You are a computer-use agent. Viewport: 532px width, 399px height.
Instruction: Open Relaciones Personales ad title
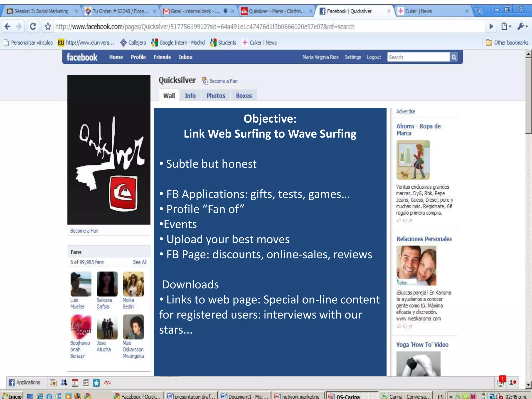[424, 239]
